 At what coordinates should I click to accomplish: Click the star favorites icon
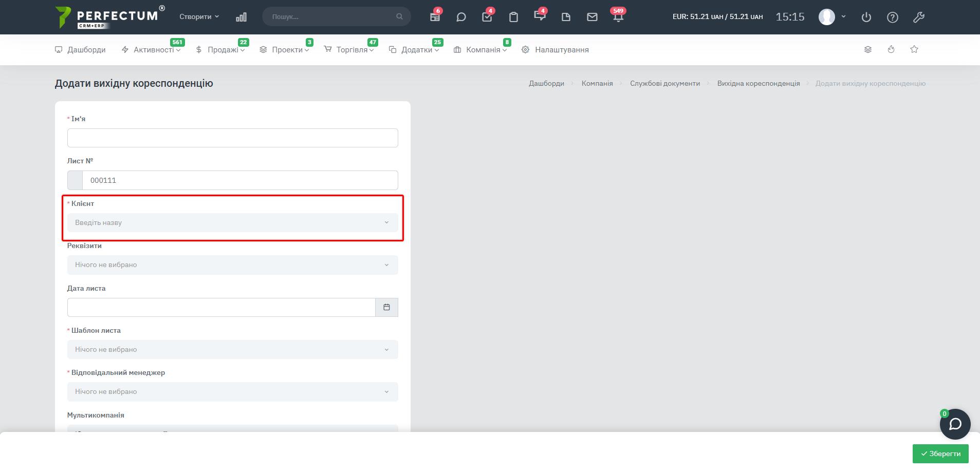pos(914,49)
